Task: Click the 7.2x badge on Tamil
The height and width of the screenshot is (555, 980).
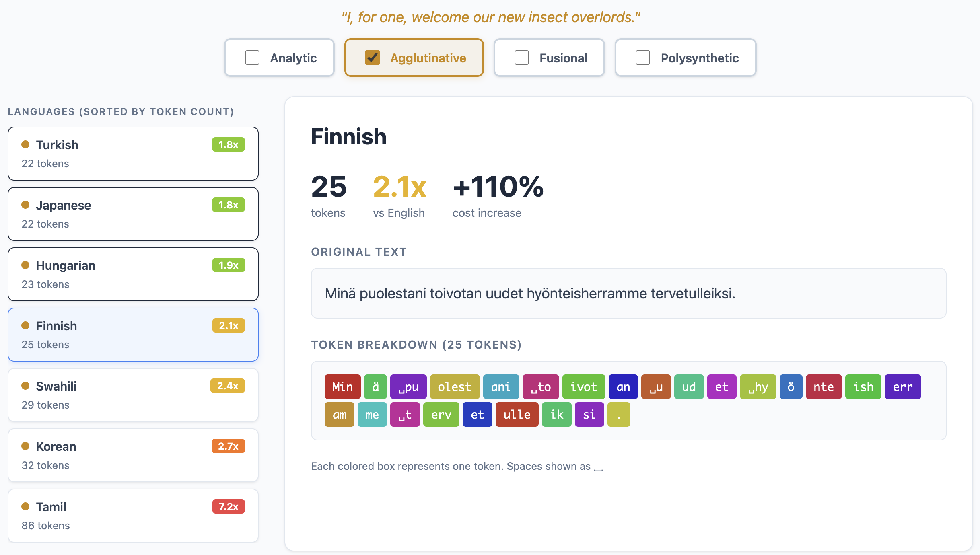Action: click(x=229, y=506)
